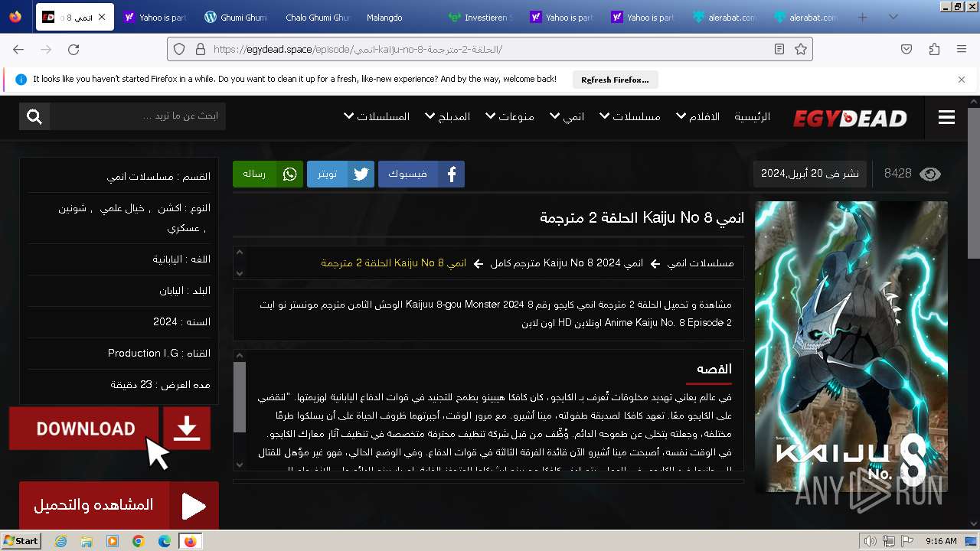Viewport: 980px width, 551px height.
Task: List all tabs dropdown arrow
Action: pos(893,17)
